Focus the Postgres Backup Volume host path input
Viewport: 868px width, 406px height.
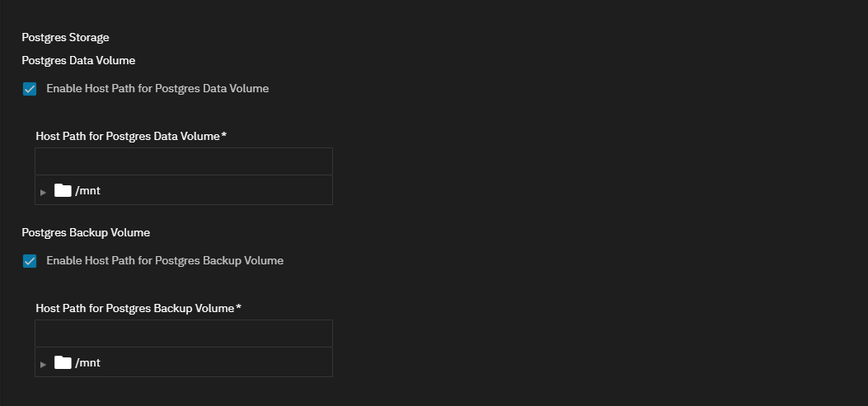pos(184,334)
